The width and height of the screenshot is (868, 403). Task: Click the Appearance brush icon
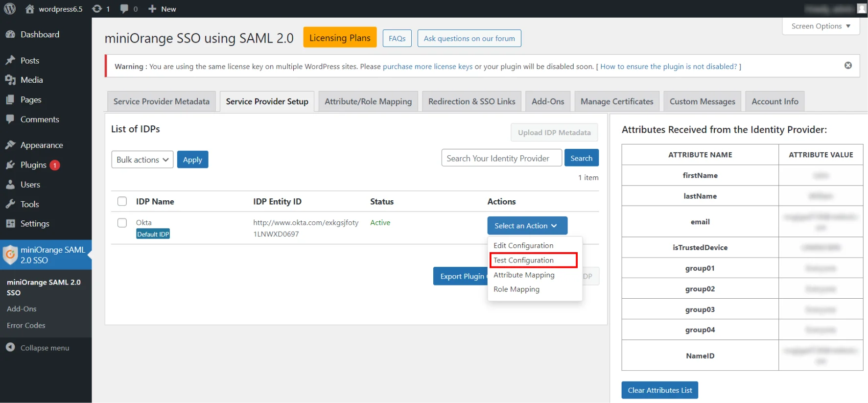tap(10, 145)
